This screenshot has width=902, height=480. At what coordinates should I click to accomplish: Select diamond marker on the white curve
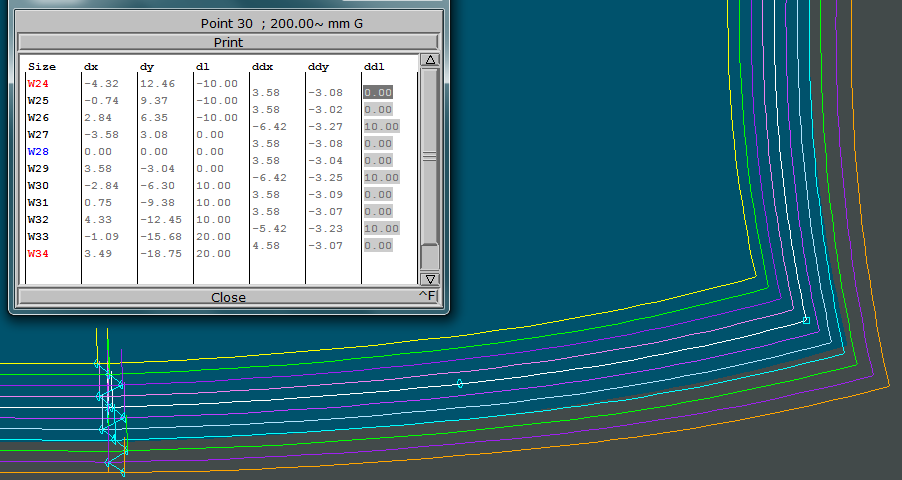(x=460, y=383)
